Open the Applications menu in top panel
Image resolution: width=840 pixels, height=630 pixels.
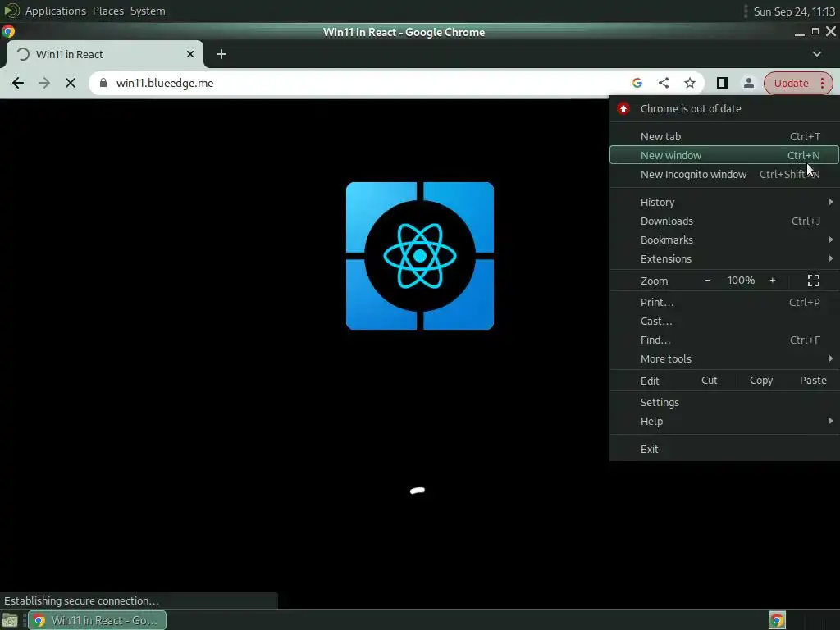point(55,11)
